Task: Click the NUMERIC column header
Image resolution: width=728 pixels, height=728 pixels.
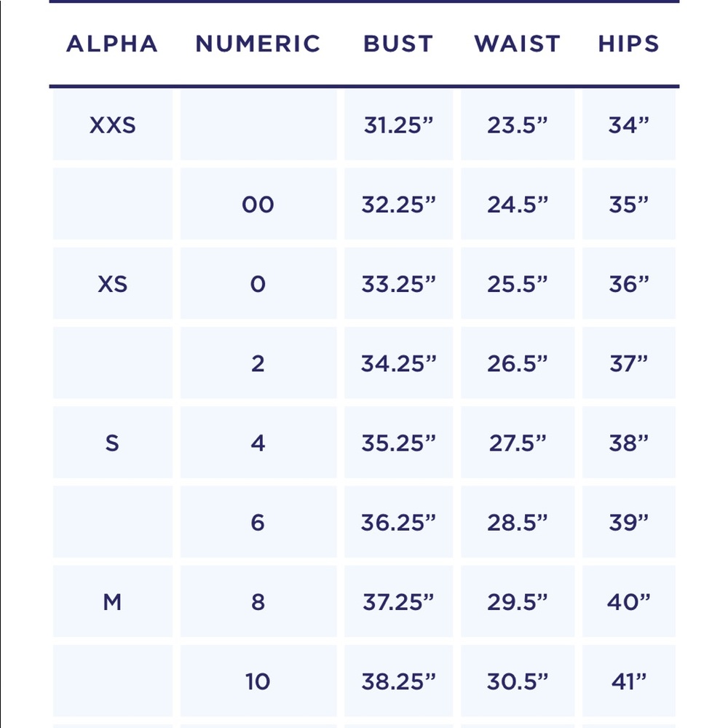Action: pos(258,44)
